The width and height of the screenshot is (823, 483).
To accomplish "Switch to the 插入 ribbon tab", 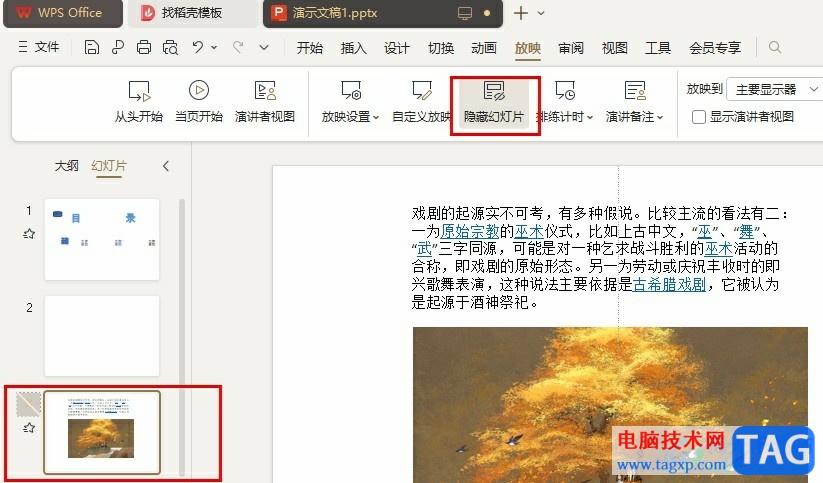I will (x=353, y=48).
